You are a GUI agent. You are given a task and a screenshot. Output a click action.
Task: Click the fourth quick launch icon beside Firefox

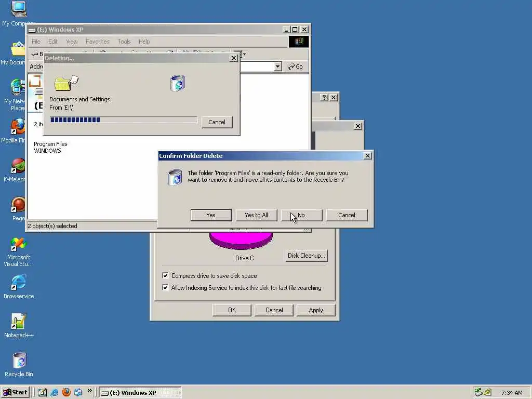[x=78, y=393]
